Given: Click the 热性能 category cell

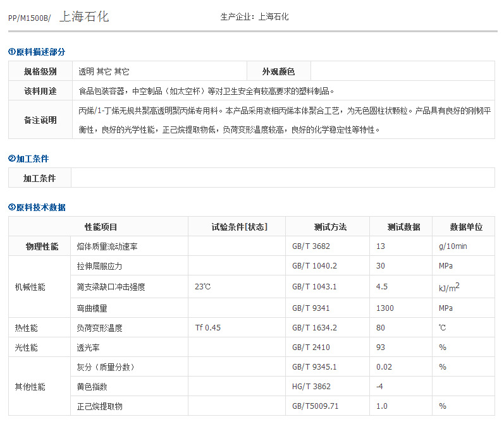Looking at the screenshot, I should tap(40, 327).
